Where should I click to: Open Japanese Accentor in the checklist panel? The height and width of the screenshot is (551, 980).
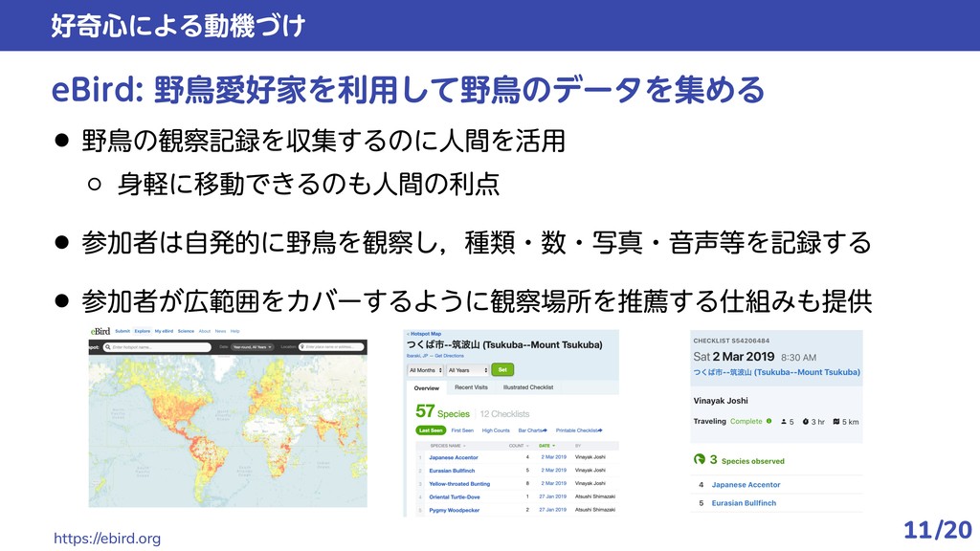click(x=746, y=485)
